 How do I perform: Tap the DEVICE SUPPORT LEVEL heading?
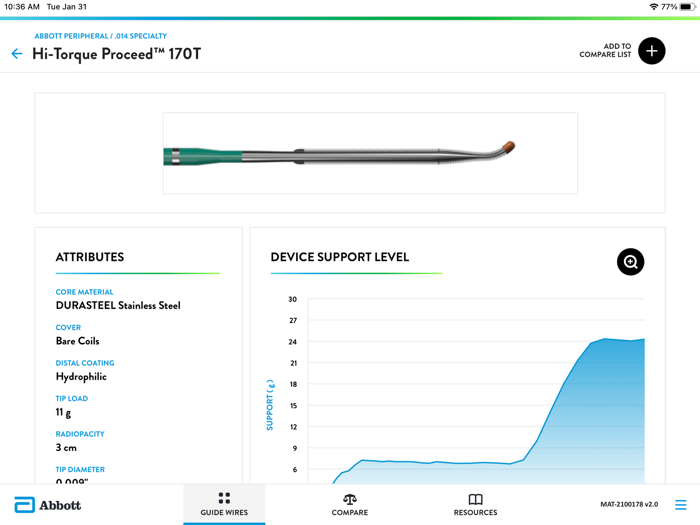pos(340,257)
